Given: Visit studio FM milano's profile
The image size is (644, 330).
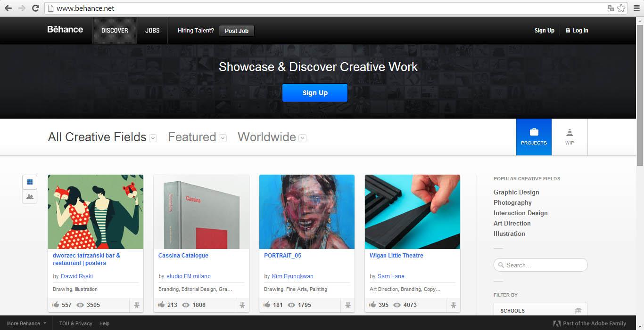Looking at the screenshot, I should (x=189, y=276).
